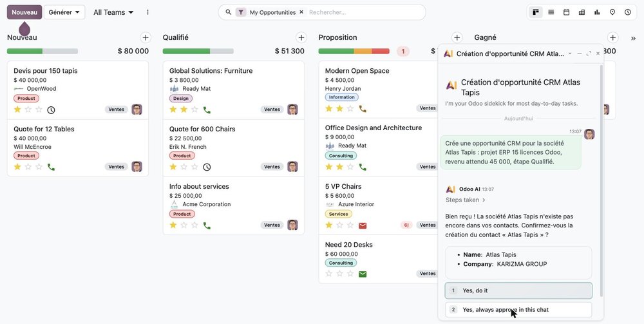Expand the folded columns arrow

(x=633, y=38)
